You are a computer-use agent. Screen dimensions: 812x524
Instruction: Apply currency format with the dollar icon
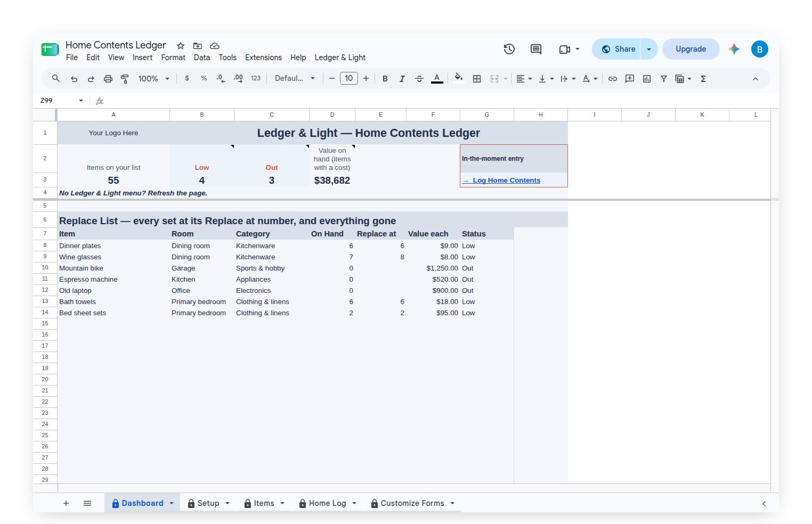[x=187, y=78]
